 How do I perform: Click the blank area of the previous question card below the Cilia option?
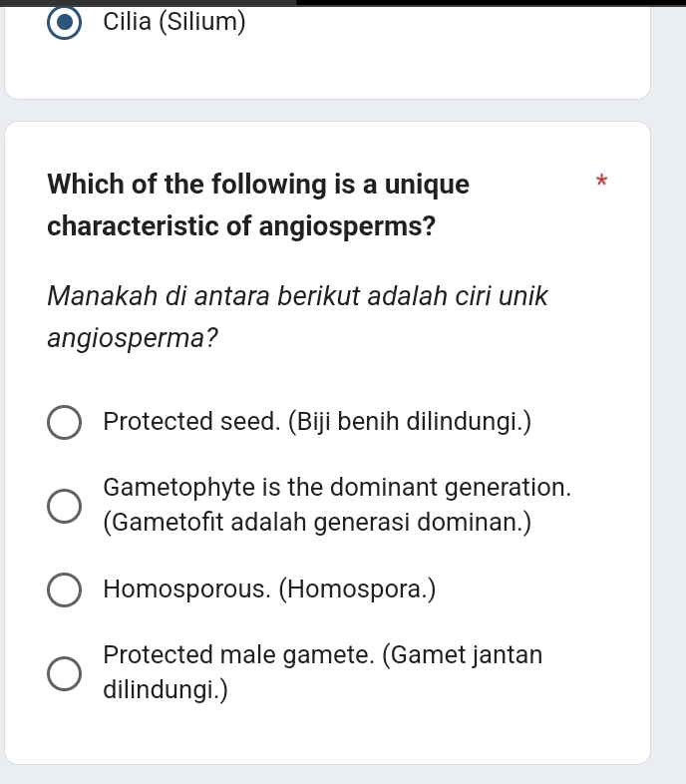tap(327, 70)
